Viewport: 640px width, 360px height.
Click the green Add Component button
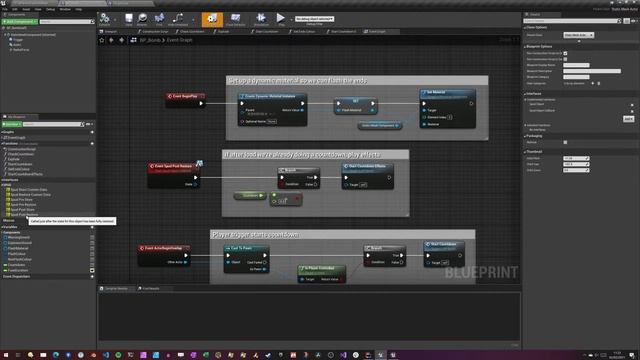(20, 22)
